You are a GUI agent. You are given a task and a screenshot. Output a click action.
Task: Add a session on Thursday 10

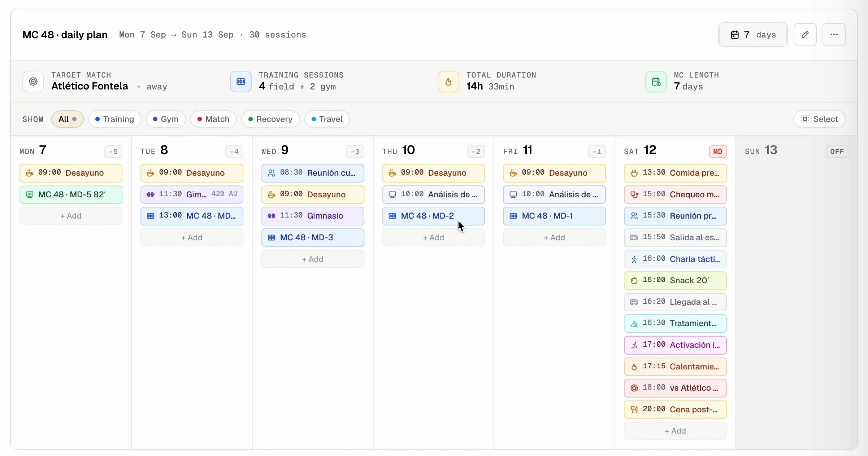click(x=434, y=237)
